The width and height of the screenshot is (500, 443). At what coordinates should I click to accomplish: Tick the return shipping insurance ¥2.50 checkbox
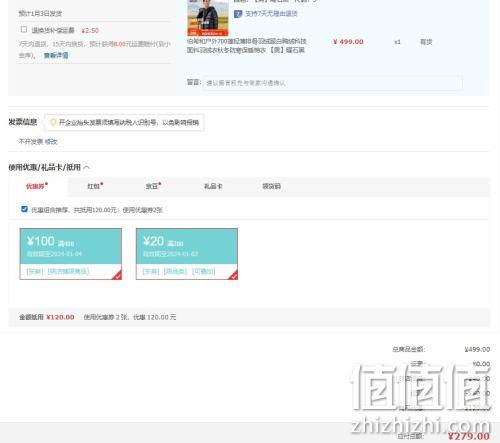[24, 29]
